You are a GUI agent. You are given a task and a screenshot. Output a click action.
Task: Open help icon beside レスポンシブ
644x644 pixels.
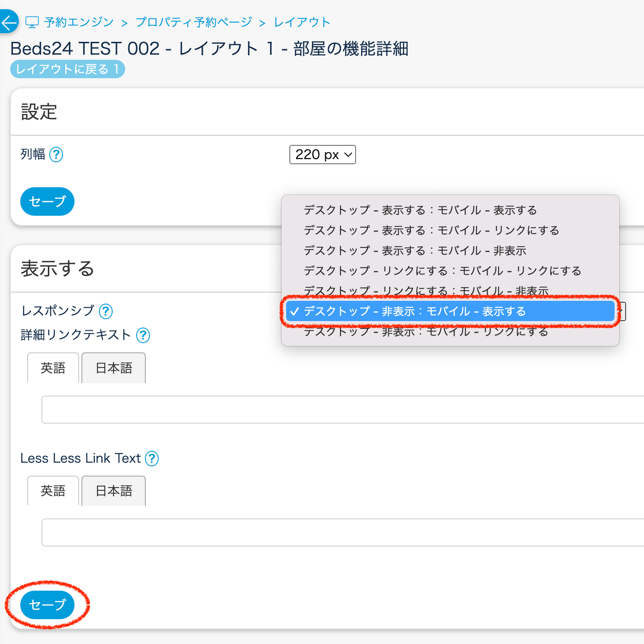tap(106, 311)
